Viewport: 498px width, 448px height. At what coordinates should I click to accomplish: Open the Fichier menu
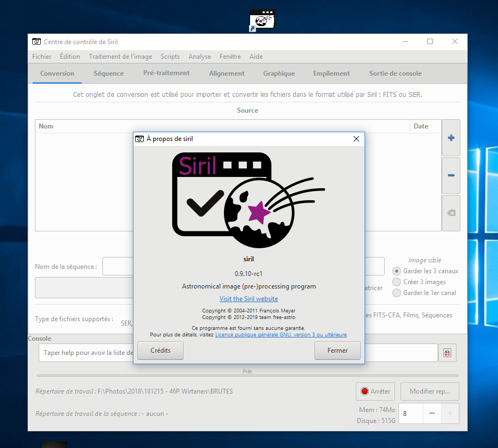click(41, 57)
